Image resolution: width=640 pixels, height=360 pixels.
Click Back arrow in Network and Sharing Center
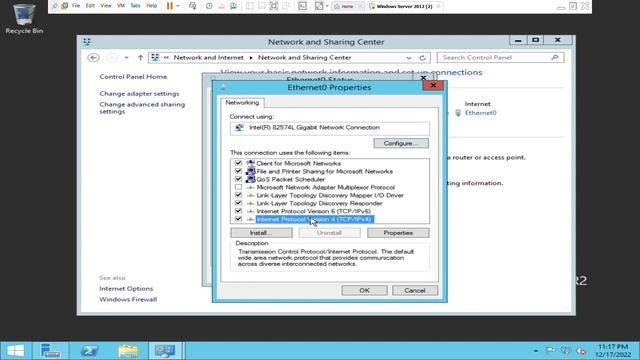[x=93, y=58]
